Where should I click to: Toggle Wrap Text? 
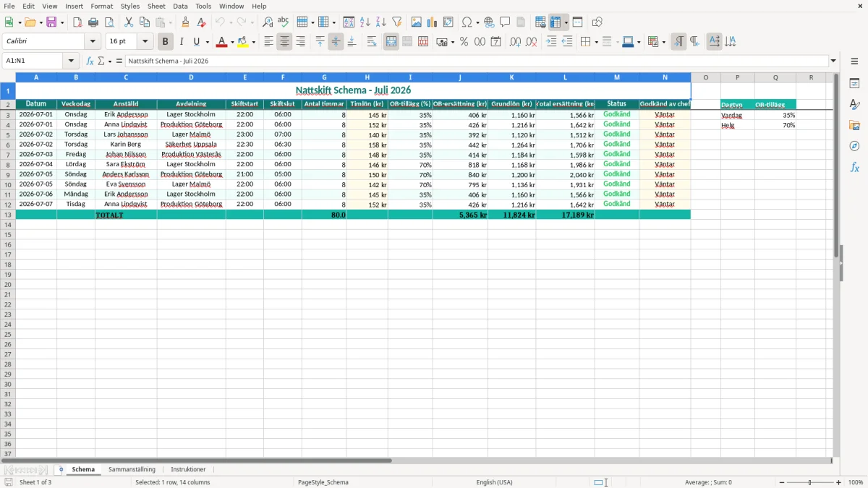371,42
